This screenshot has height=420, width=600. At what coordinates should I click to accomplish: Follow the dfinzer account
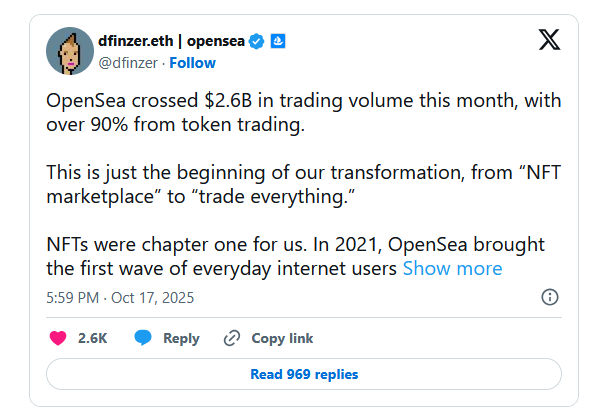click(193, 62)
